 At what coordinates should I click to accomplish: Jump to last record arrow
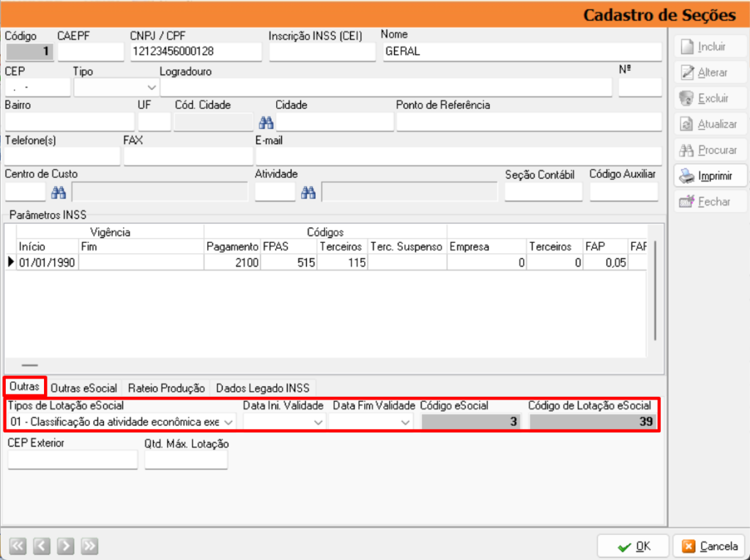89,545
